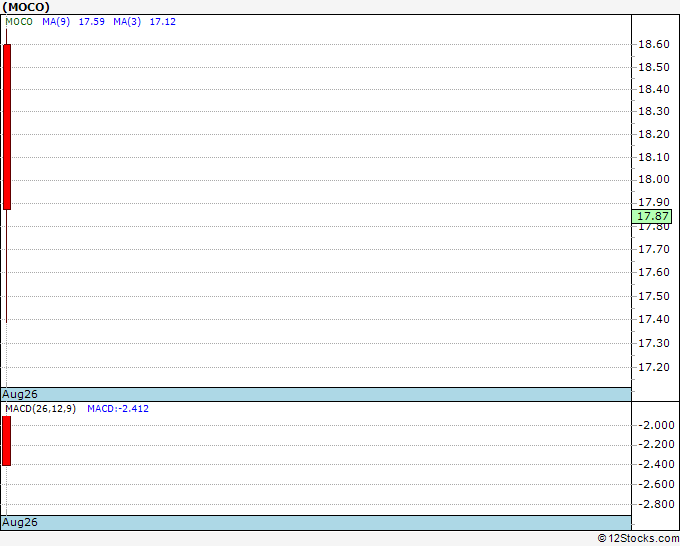Click the 18.20 price axis label
Viewport: 680px width, 546px height.
click(x=654, y=134)
